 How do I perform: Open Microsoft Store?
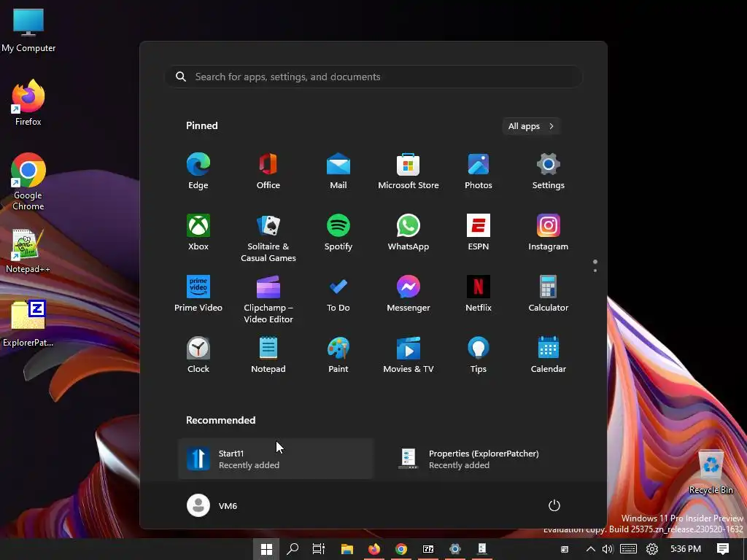(x=409, y=171)
